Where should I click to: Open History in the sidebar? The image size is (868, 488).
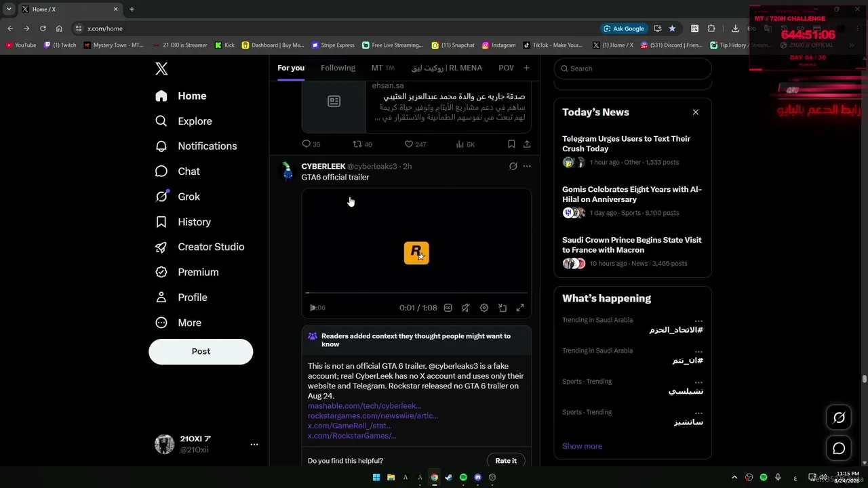(182, 222)
